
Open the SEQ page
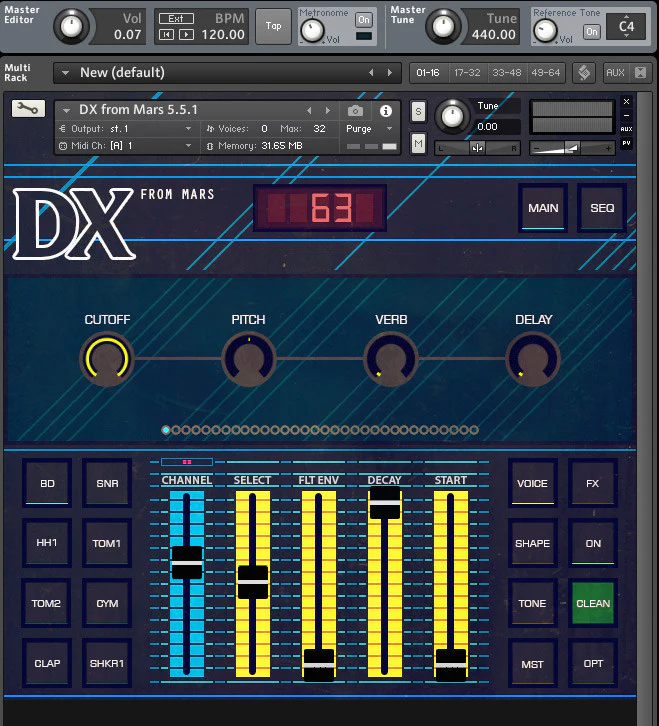tap(602, 208)
